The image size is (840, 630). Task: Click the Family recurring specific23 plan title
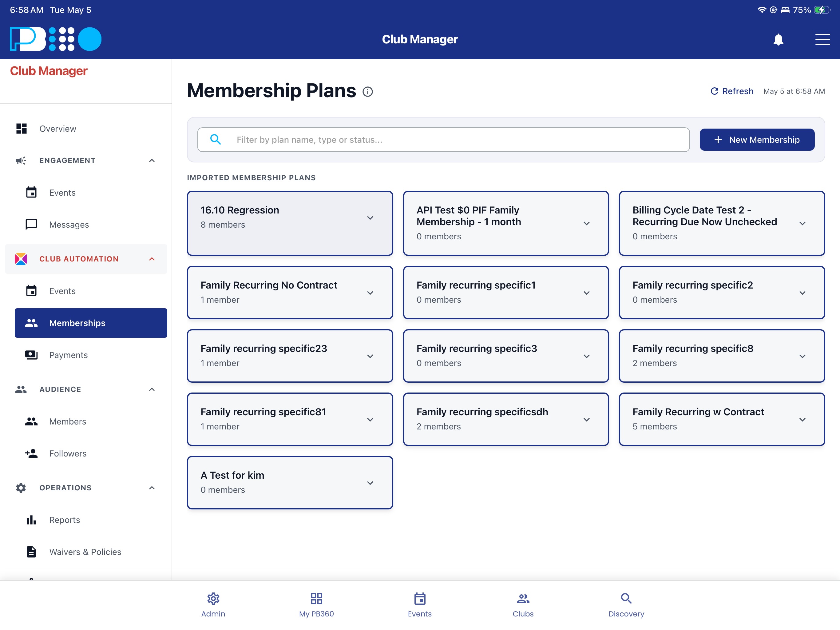click(x=264, y=349)
